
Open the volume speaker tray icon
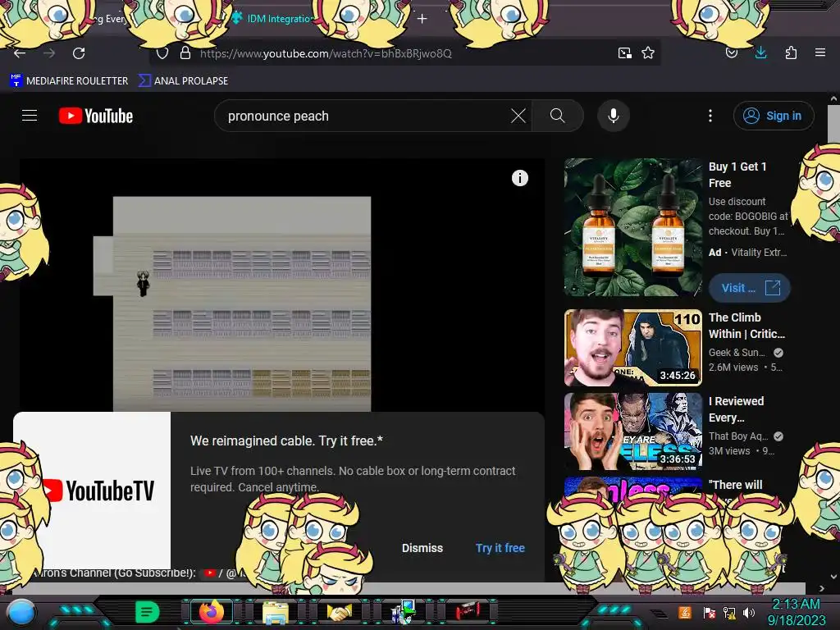(x=749, y=612)
